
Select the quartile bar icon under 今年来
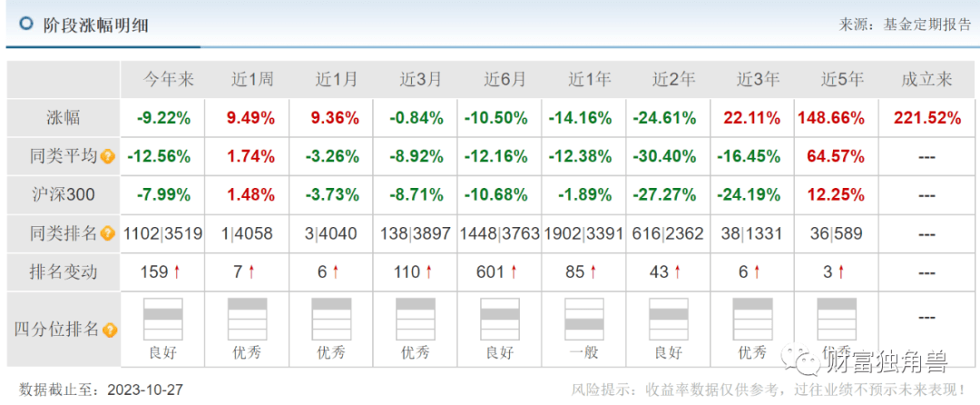163,319
